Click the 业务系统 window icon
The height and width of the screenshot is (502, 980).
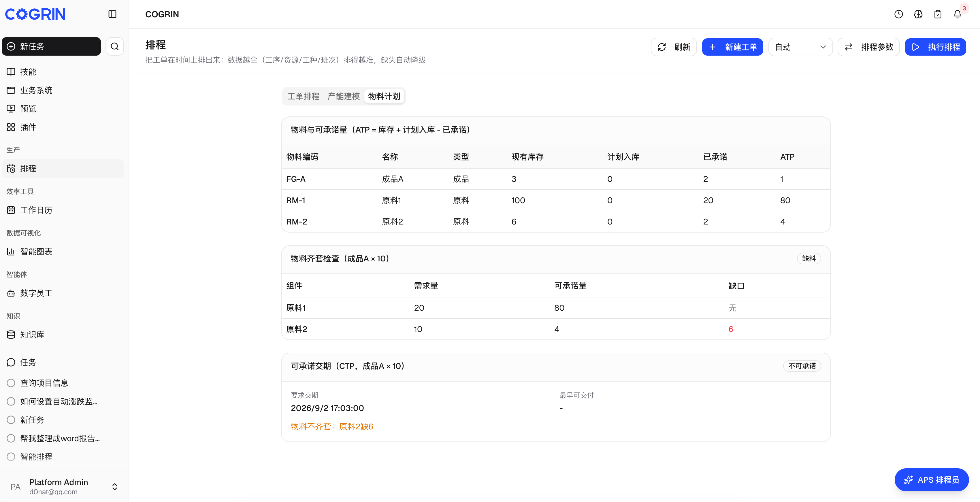11,90
